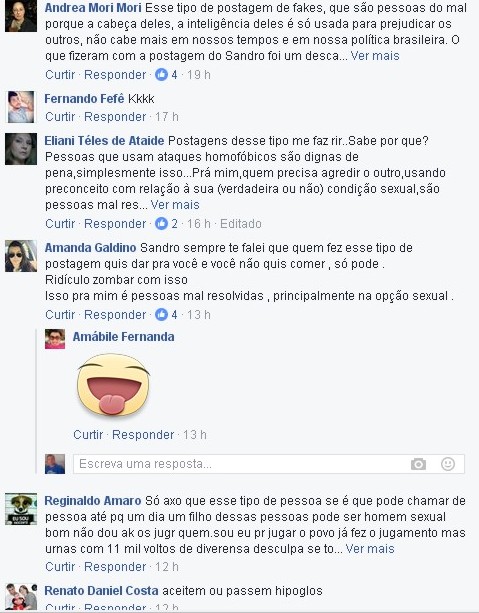Viewport: 479px width, 613px height.
Task: Like Reginaldo Amaro's comment via Curtir
Action: coord(60,566)
